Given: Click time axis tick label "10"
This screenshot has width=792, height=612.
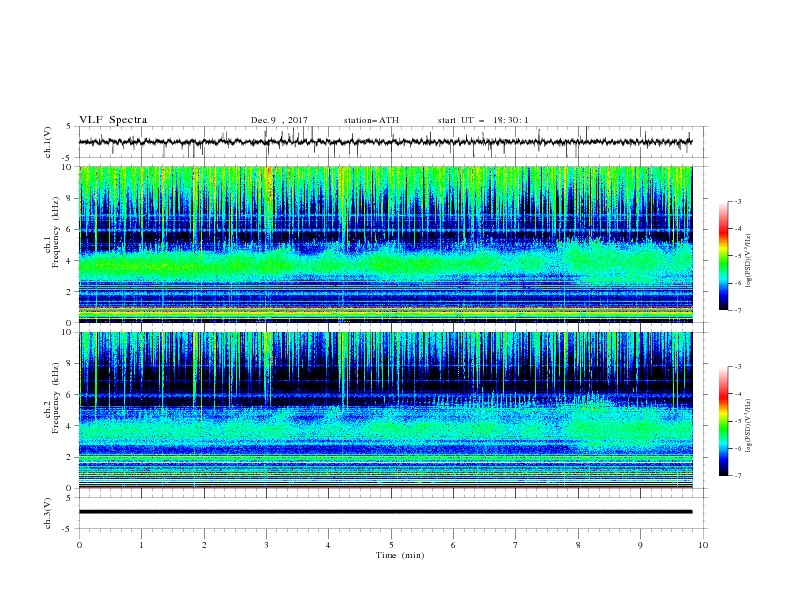Looking at the screenshot, I should 703,545.
